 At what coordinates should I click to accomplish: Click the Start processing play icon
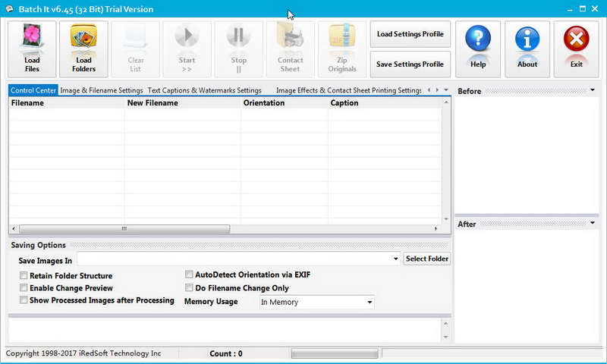pos(187,37)
